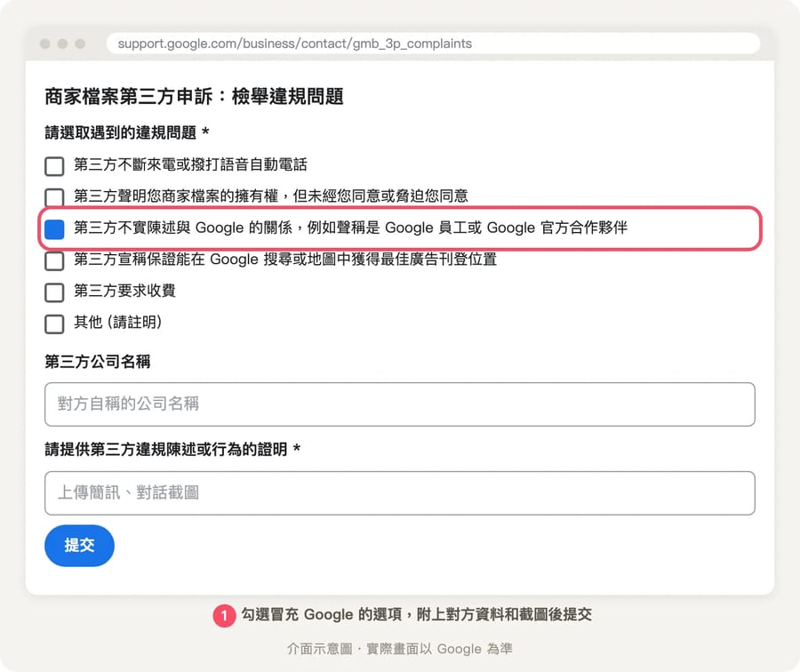Check '第三方宣稱保證能在 Google 搜尋' checkbox
The image size is (800, 672).
(54, 260)
